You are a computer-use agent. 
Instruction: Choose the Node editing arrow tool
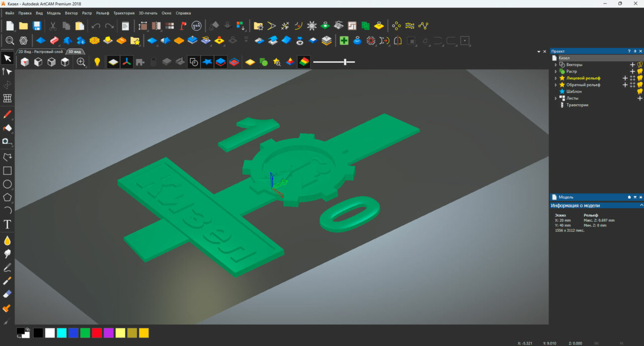[x=7, y=71]
